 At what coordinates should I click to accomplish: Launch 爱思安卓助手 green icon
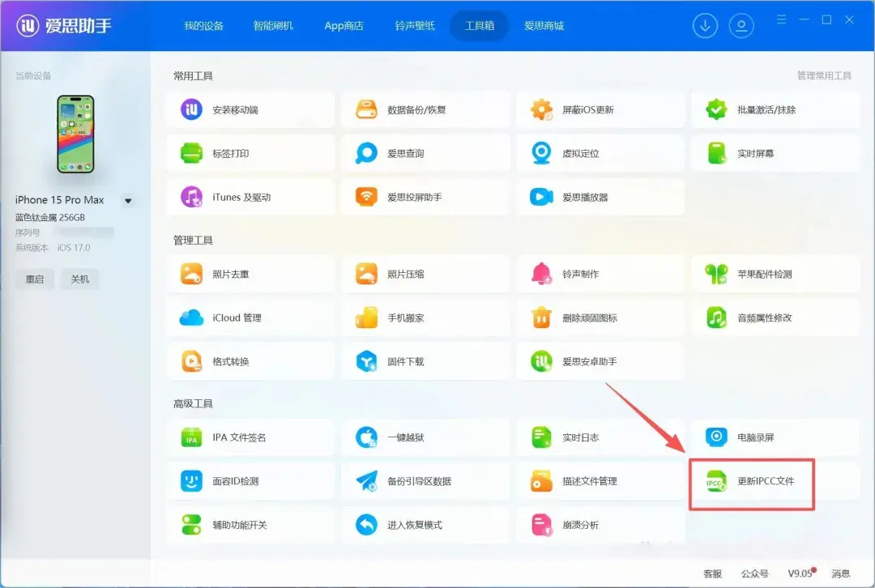(x=542, y=361)
